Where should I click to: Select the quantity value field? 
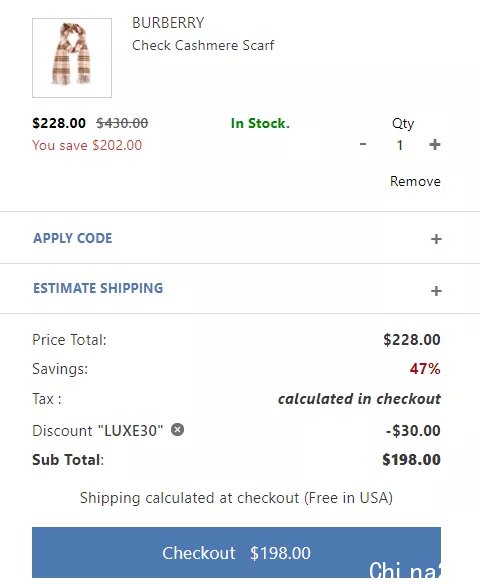coord(400,145)
